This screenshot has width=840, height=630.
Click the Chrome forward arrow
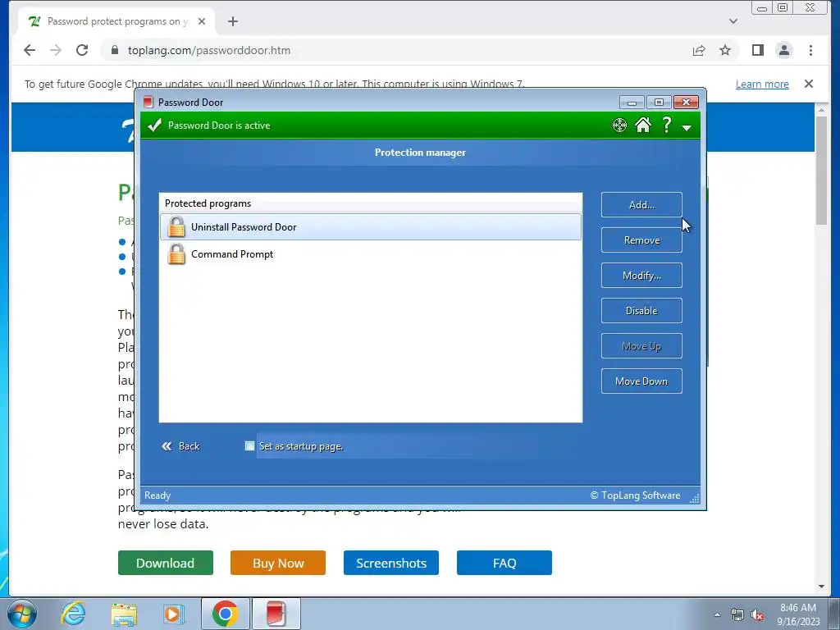coord(56,50)
